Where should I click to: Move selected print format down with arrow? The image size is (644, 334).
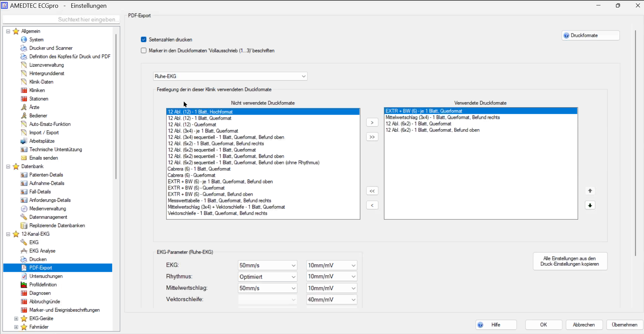(590, 206)
